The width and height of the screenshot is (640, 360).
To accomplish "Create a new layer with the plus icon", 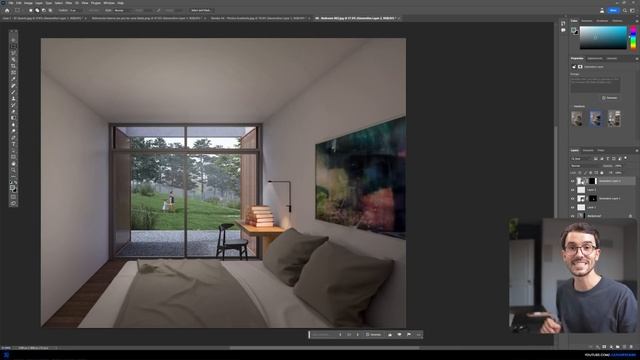I will pyautogui.click(x=624, y=347).
